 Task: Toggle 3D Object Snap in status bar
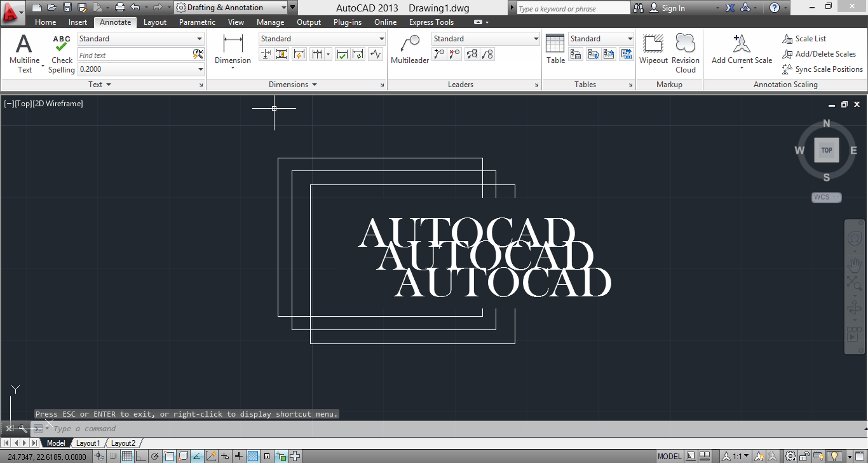click(x=183, y=456)
